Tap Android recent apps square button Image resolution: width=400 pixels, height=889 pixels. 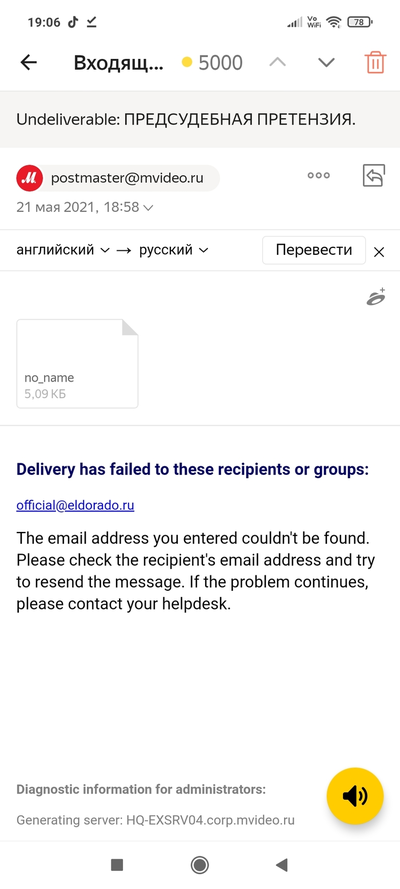coord(117,865)
